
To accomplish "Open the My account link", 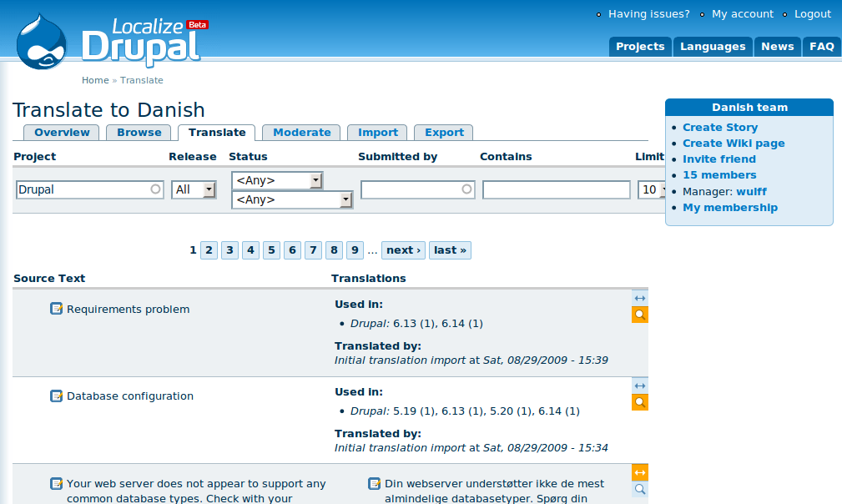I will (743, 14).
